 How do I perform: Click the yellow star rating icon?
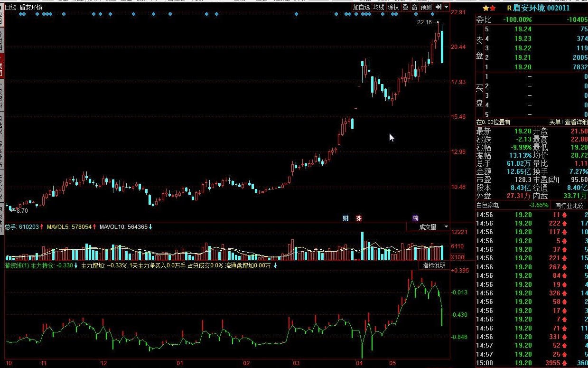485,8
